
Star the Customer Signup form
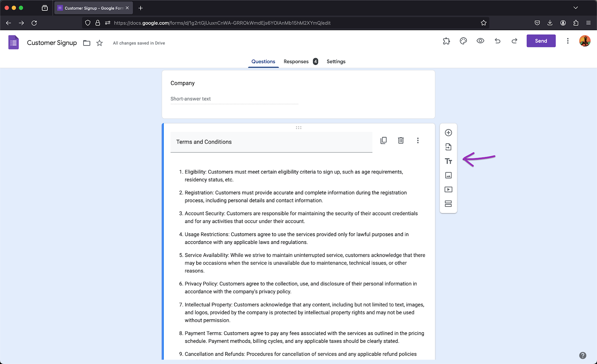point(100,43)
